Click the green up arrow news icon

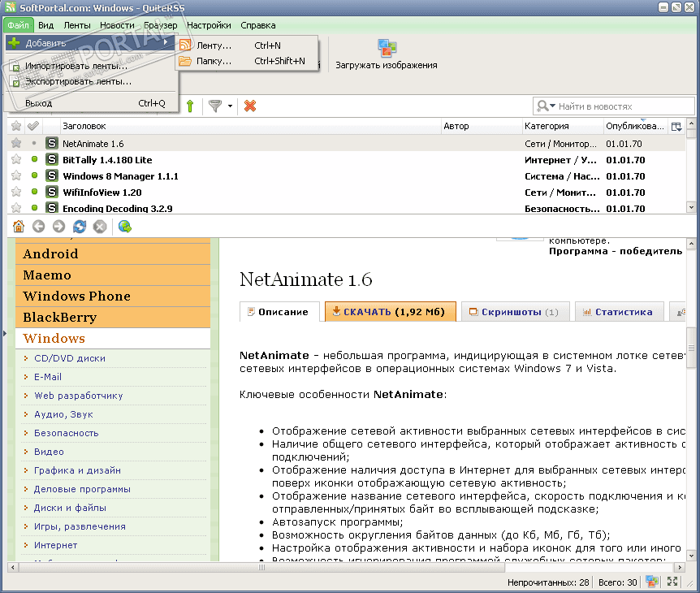point(190,106)
